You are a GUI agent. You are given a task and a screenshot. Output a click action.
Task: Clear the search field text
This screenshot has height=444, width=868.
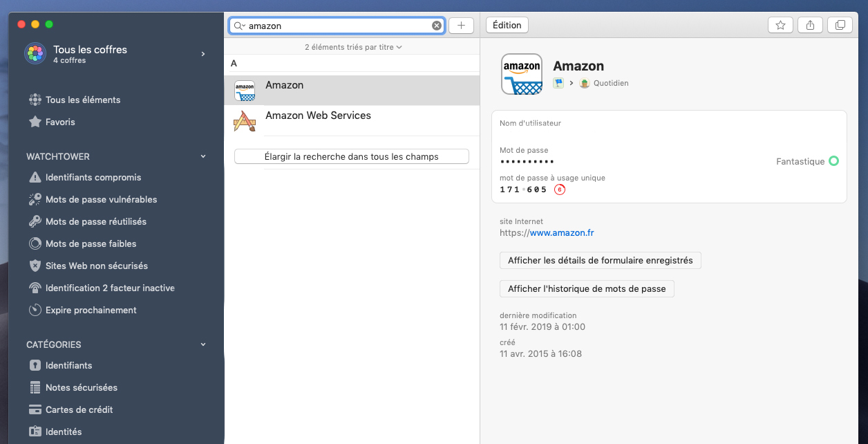(x=437, y=26)
